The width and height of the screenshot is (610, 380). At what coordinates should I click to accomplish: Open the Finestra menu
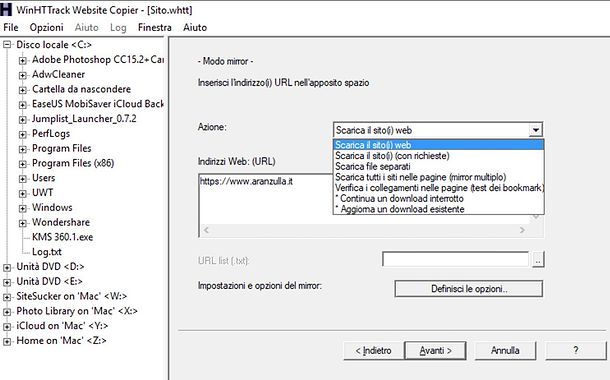click(x=154, y=27)
